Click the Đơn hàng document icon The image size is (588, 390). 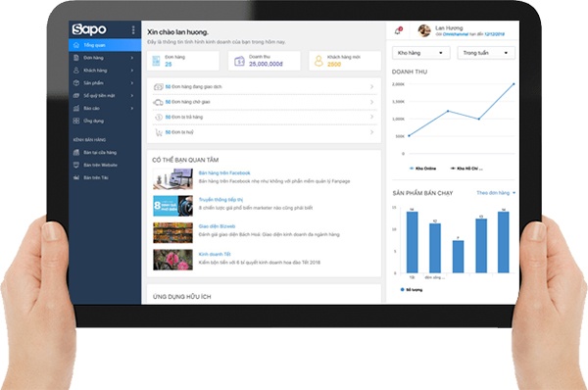76,58
